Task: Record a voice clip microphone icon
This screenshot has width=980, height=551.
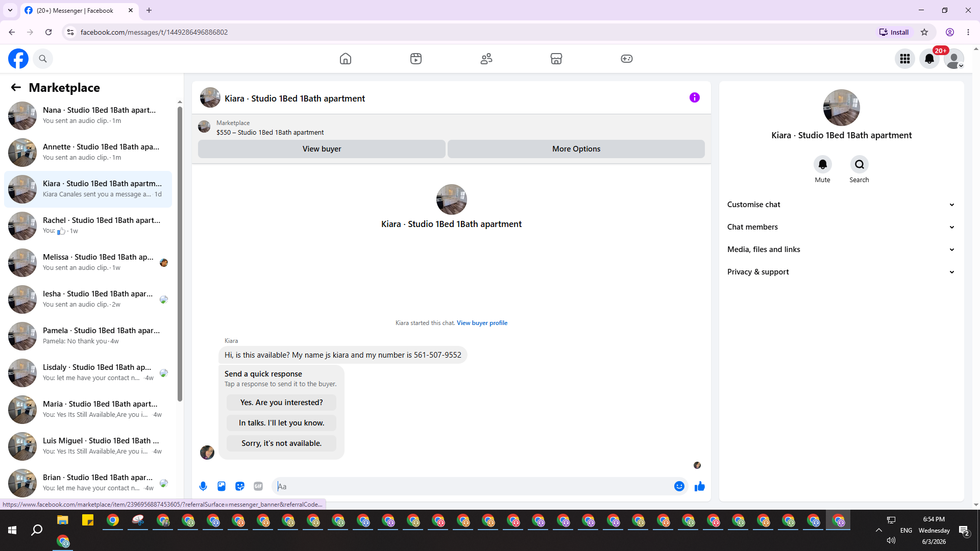Action: coord(203,487)
